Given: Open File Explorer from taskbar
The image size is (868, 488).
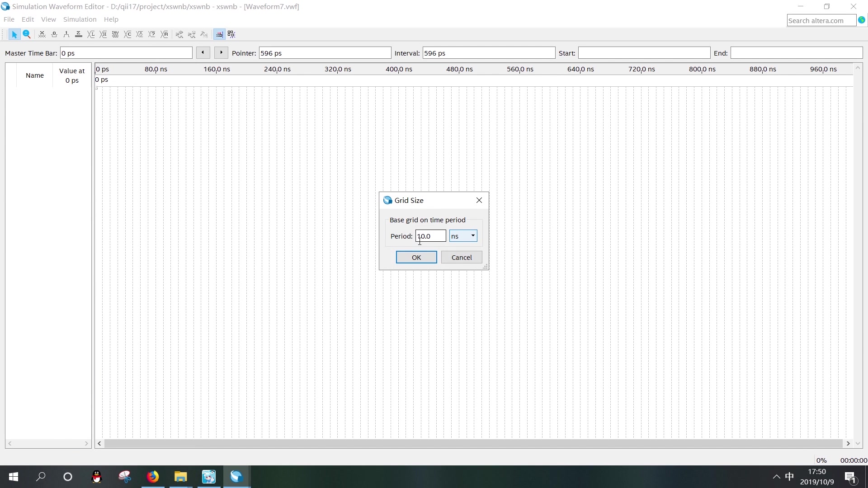Looking at the screenshot, I should [181, 477].
